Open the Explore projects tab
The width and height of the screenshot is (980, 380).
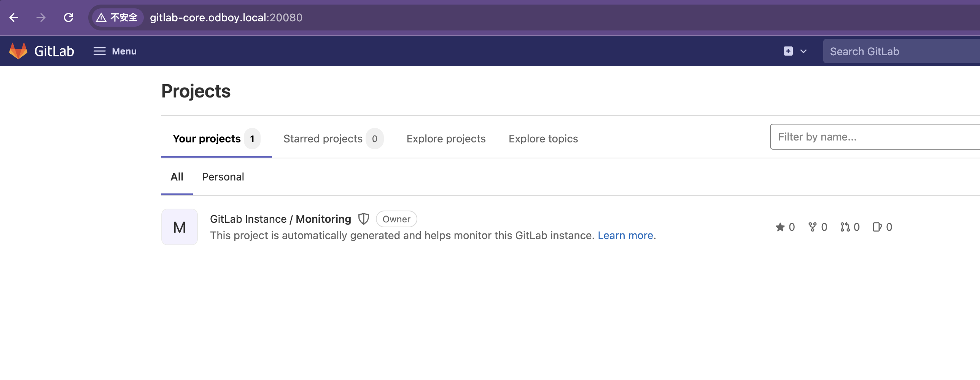pos(446,139)
